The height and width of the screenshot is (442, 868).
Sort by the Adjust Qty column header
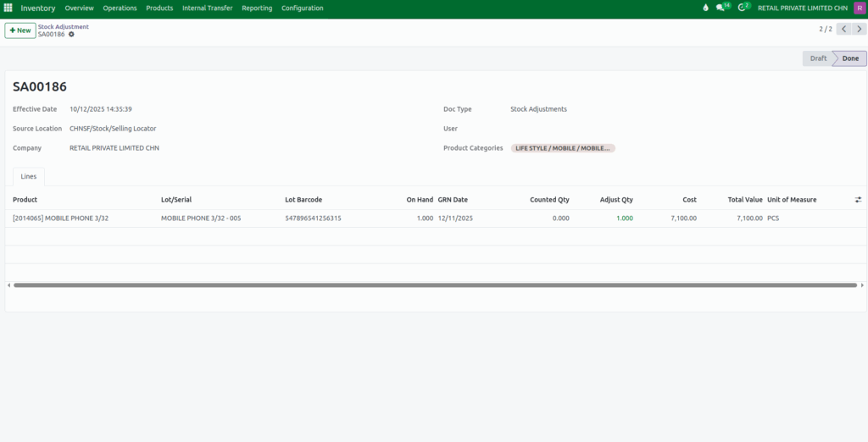(616, 200)
